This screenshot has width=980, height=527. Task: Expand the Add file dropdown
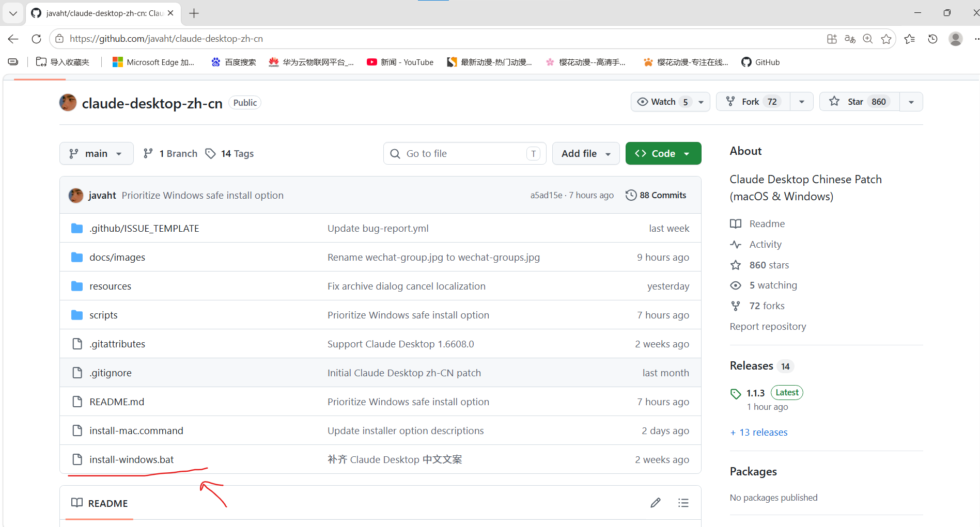(x=586, y=153)
